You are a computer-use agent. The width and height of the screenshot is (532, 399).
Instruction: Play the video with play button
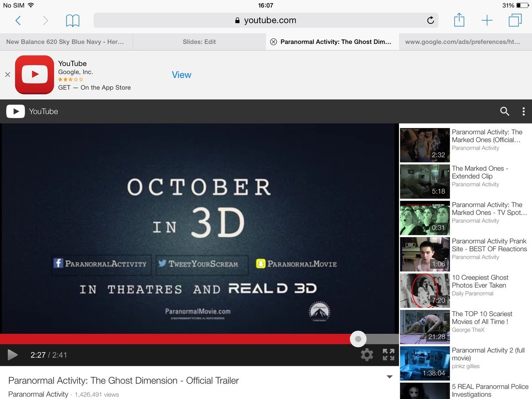click(12, 355)
